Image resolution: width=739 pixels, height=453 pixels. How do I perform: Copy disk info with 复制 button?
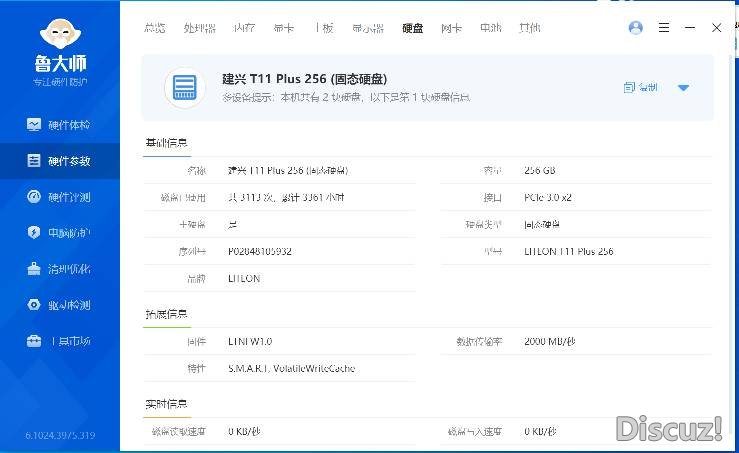(640, 87)
